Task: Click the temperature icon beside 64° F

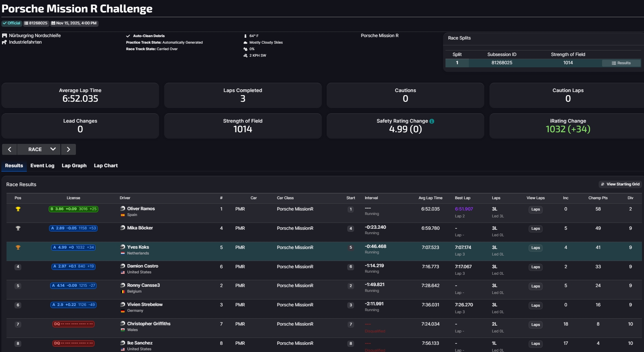Action: [245, 36]
